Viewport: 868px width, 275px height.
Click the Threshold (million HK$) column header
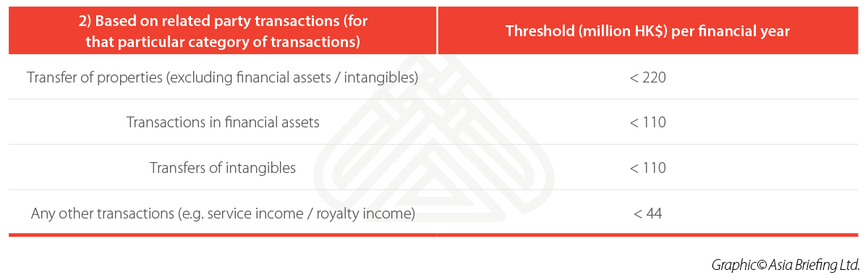pos(647,31)
